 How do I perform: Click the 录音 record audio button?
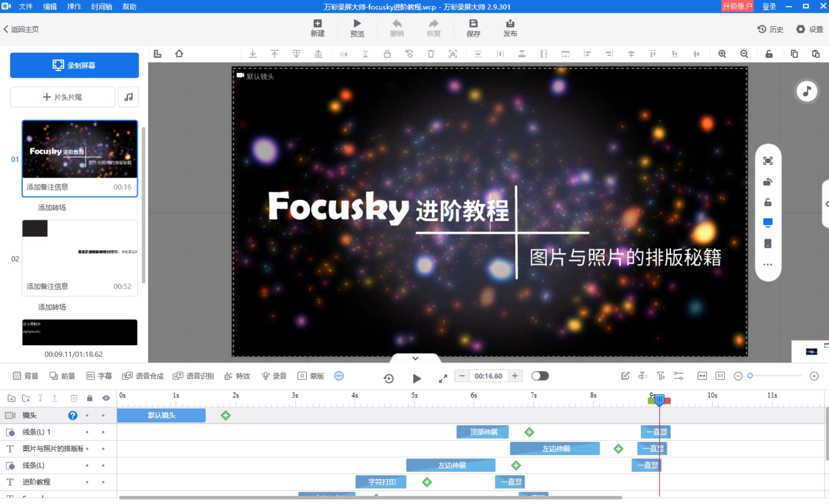(x=274, y=376)
